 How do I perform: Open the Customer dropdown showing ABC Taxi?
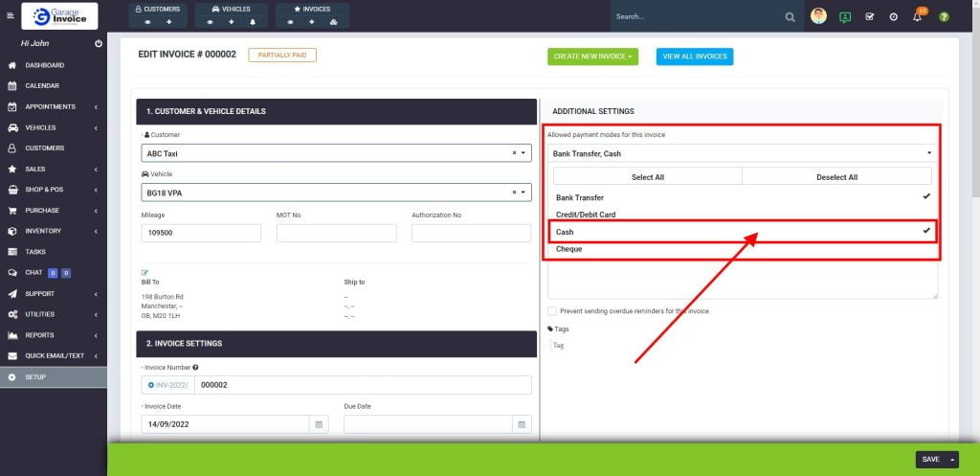click(x=336, y=153)
